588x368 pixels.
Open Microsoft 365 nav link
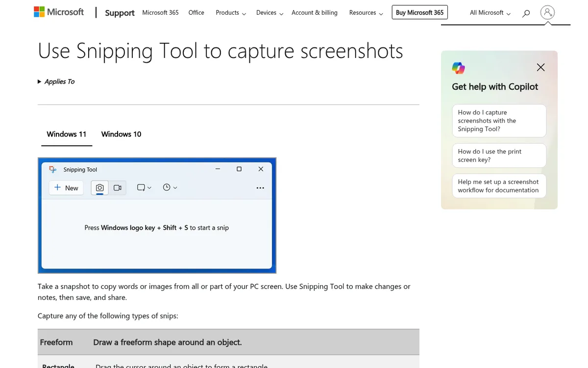click(x=160, y=13)
